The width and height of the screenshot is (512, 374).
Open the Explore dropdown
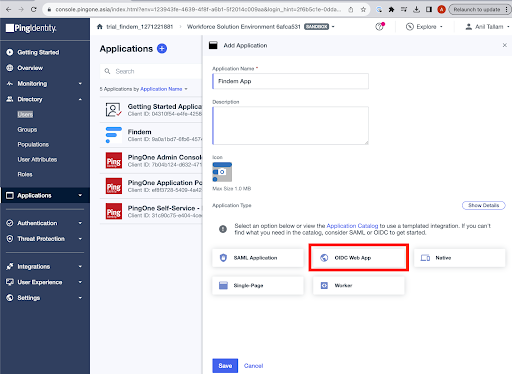point(424,27)
